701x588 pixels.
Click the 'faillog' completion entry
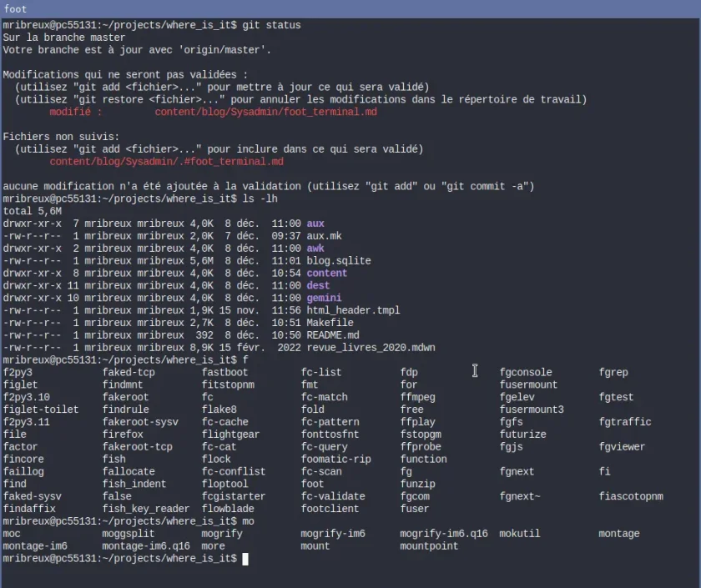point(23,472)
